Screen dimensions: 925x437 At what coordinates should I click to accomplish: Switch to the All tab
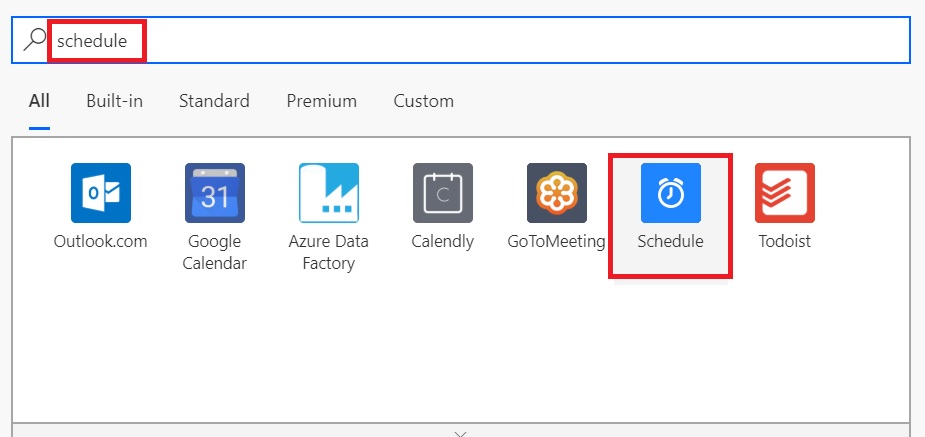(x=39, y=101)
